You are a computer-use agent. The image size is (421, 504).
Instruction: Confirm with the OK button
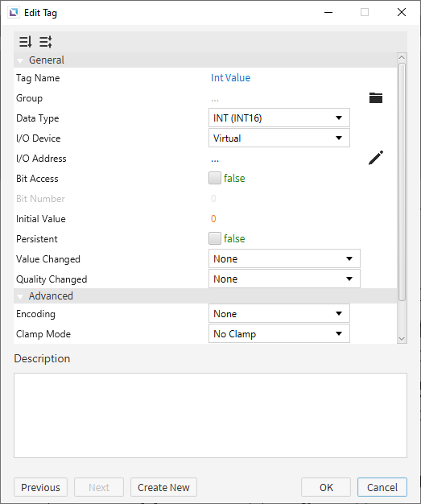click(326, 487)
